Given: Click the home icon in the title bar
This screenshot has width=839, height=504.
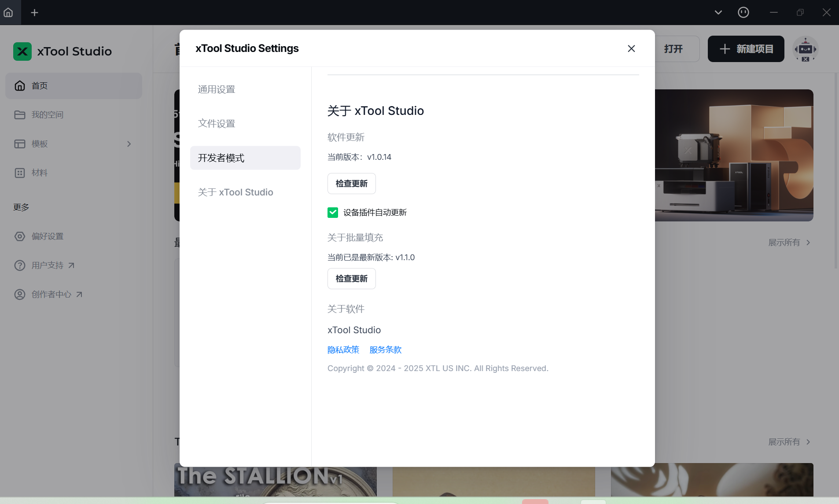Looking at the screenshot, I should tap(8, 12).
